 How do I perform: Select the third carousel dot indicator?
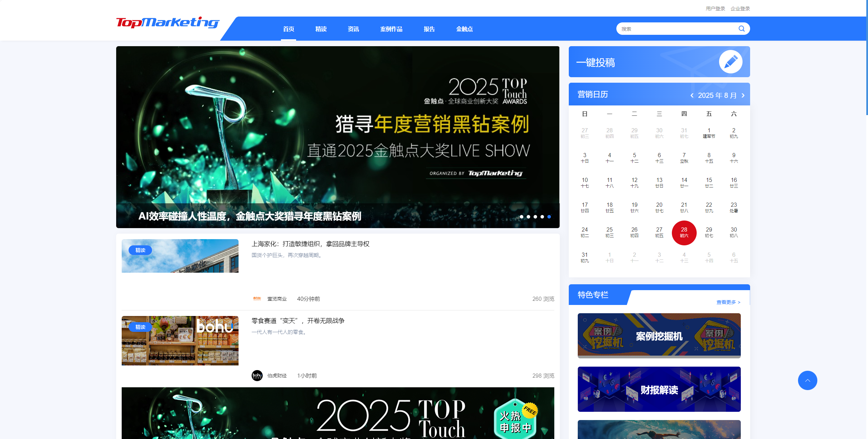tap(535, 217)
